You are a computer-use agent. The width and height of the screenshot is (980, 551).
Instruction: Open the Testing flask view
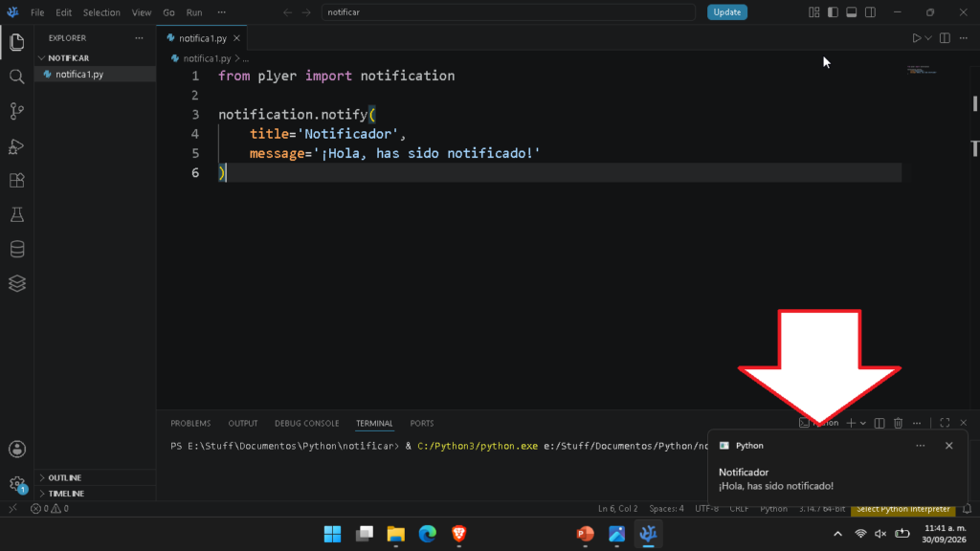point(17,215)
